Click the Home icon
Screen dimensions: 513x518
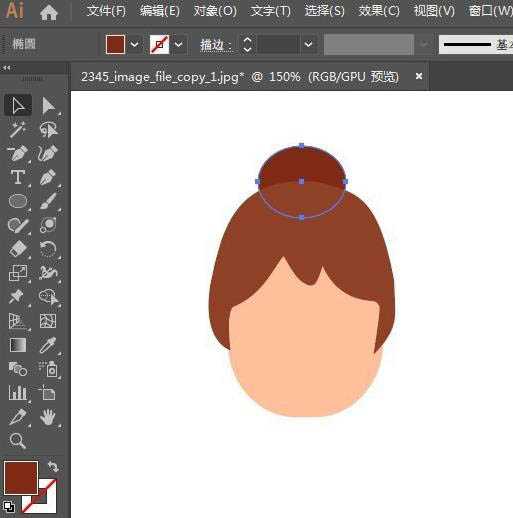(x=49, y=12)
